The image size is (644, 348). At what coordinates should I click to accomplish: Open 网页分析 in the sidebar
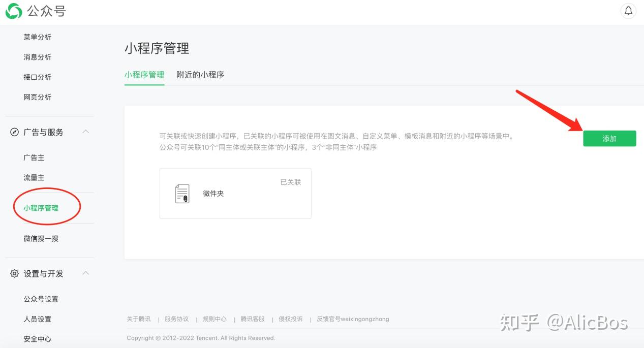click(37, 97)
